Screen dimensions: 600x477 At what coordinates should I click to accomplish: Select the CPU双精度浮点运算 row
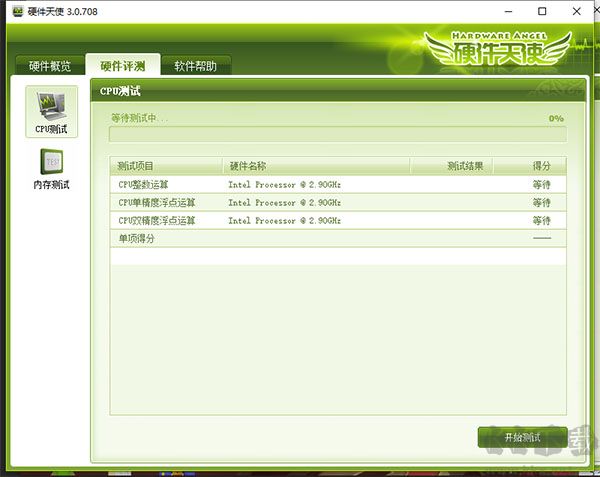coord(338,220)
